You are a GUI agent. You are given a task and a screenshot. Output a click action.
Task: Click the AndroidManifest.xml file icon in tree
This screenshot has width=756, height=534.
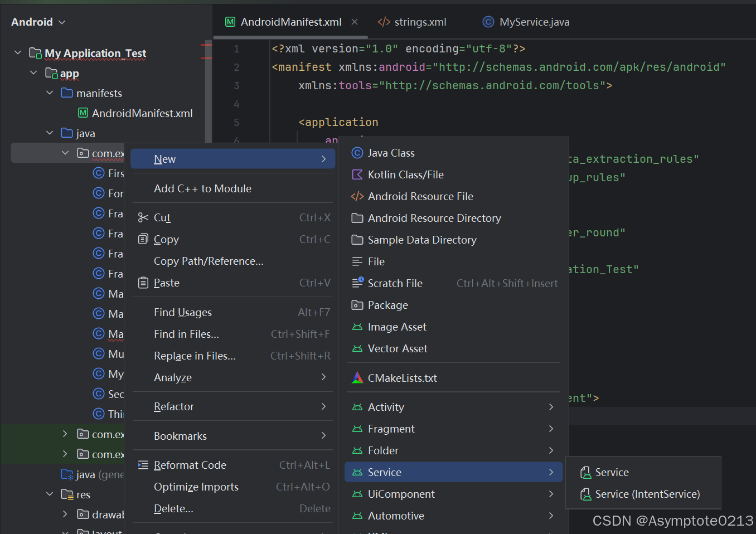[83, 113]
